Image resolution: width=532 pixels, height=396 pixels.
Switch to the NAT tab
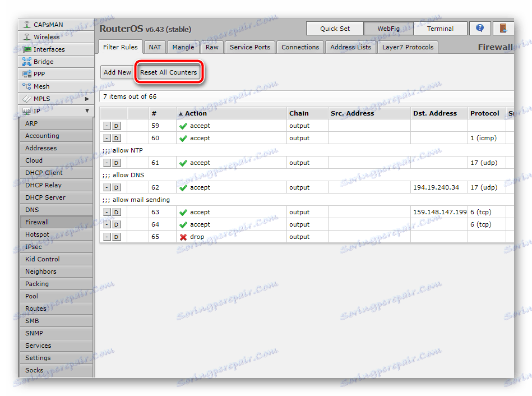tap(155, 47)
